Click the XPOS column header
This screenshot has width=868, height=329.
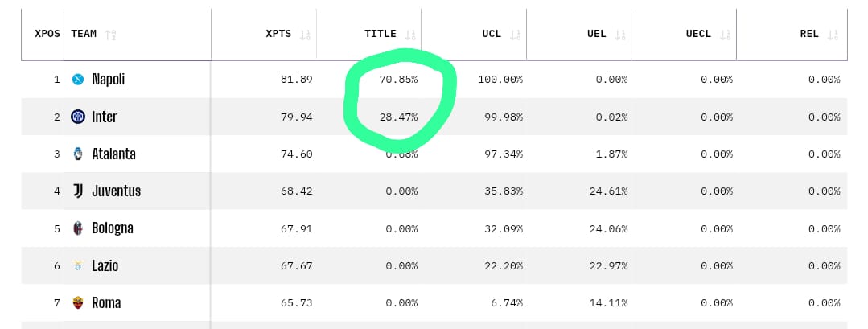point(47,34)
